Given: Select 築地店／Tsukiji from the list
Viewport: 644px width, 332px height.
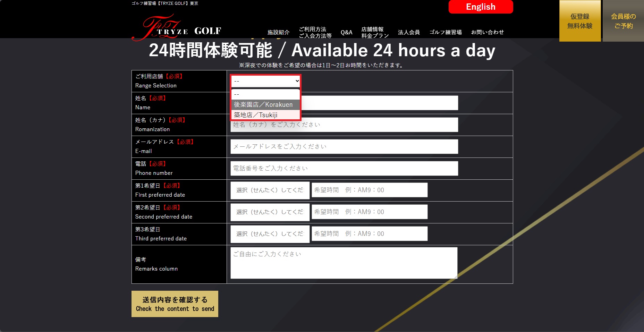Looking at the screenshot, I should click(x=265, y=115).
